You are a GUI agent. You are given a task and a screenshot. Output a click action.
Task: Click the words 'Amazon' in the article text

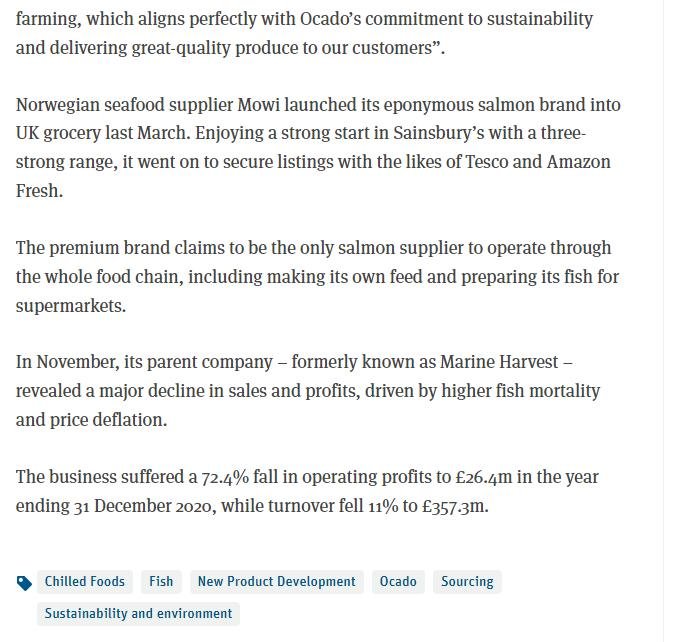578,162
